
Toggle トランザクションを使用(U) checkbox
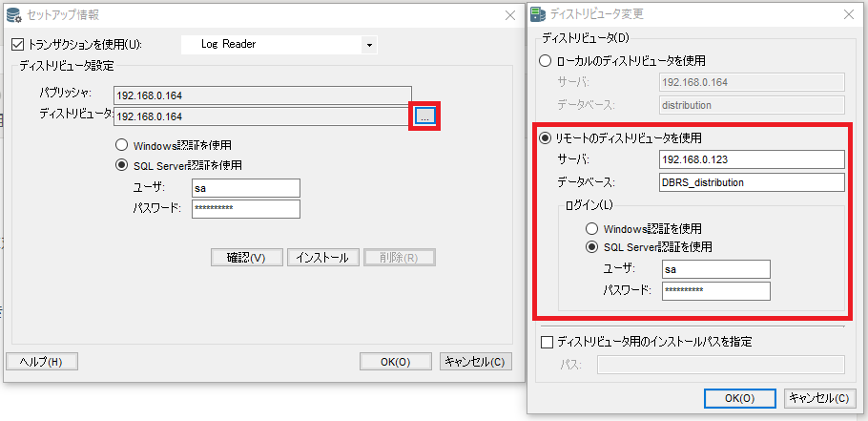pos(18,44)
